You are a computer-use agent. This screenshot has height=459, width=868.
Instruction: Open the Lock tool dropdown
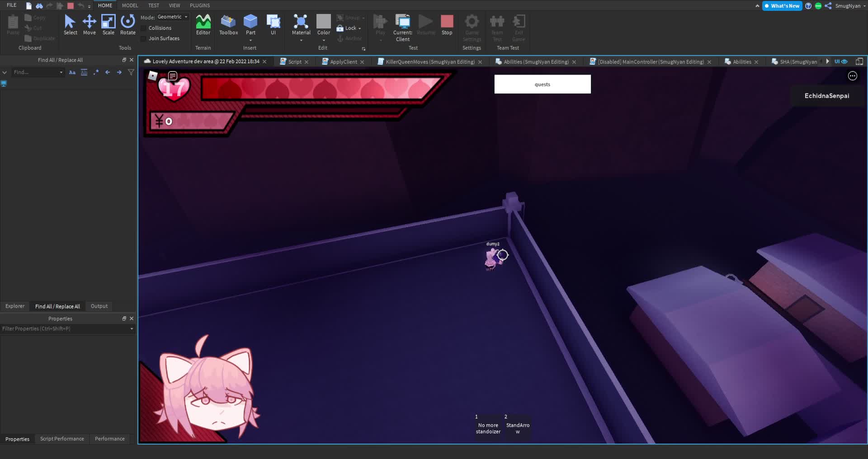tap(359, 28)
